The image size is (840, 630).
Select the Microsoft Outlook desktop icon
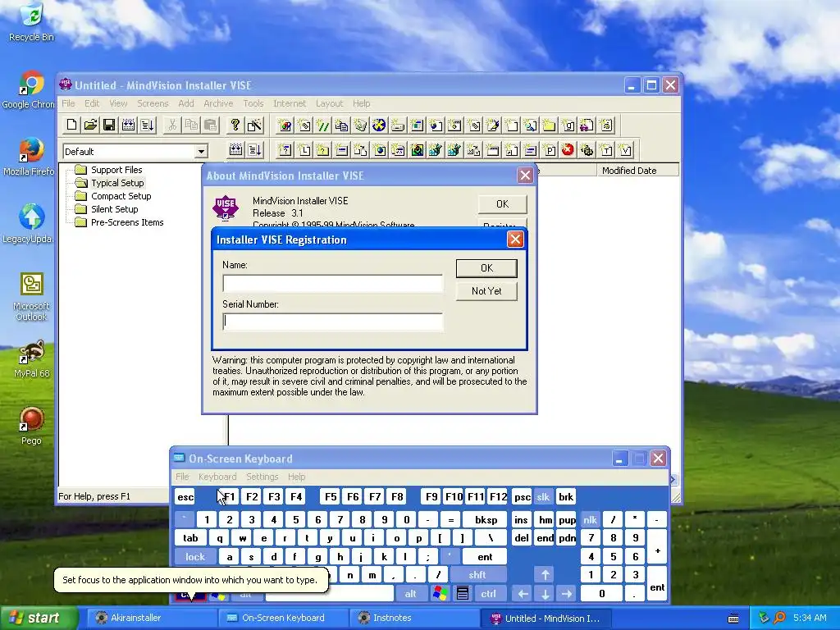pos(31,297)
